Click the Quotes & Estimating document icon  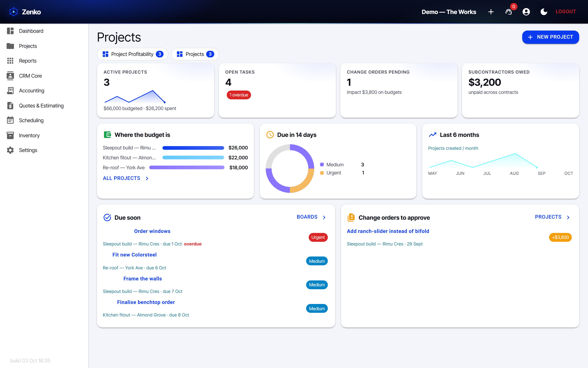(10, 106)
